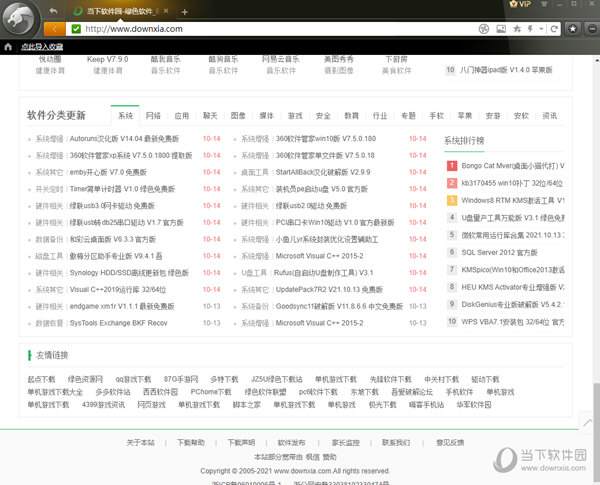Switch to the 资讯 category tab
600x485 pixels.
(x=550, y=116)
